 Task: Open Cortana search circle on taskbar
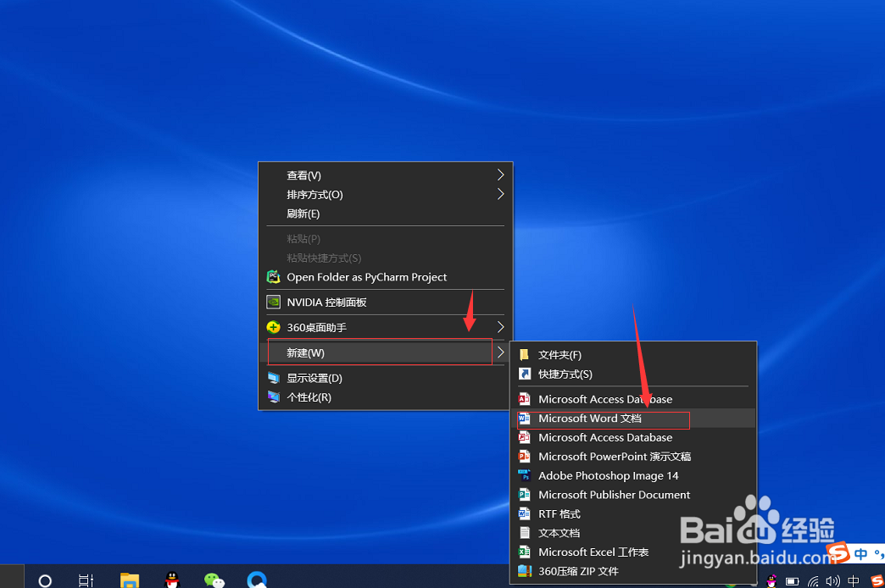coord(45,580)
